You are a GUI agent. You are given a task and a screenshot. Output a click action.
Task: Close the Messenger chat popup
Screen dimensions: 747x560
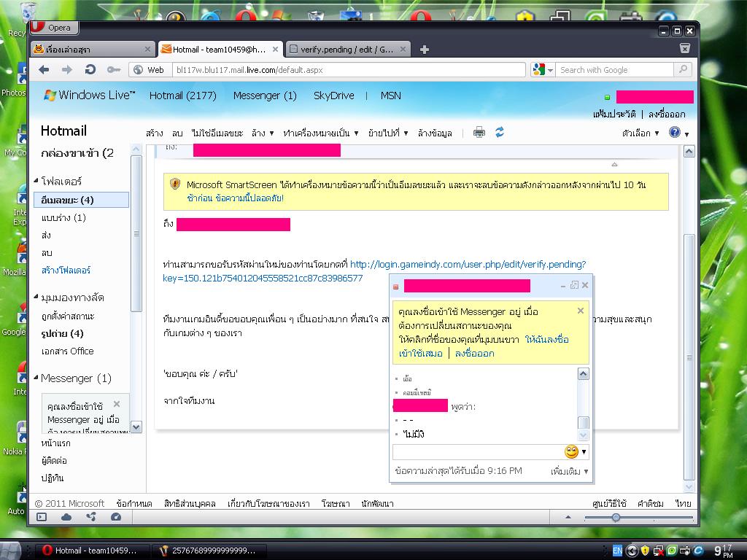click(x=585, y=285)
